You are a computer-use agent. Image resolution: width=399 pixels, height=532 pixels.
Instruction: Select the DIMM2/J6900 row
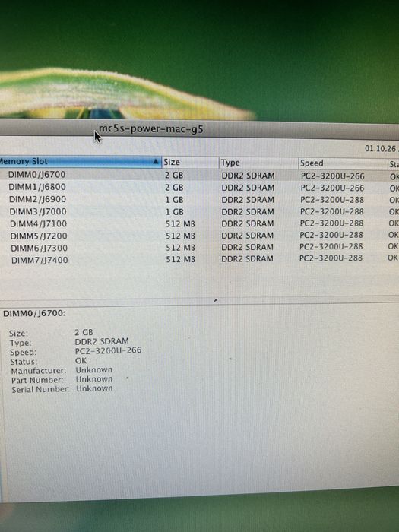[x=199, y=199]
